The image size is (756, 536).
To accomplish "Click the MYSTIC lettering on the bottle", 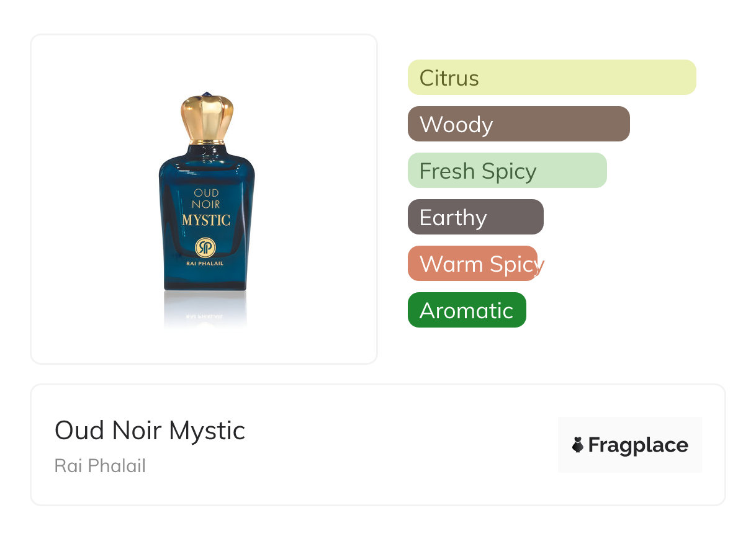I will [x=206, y=220].
